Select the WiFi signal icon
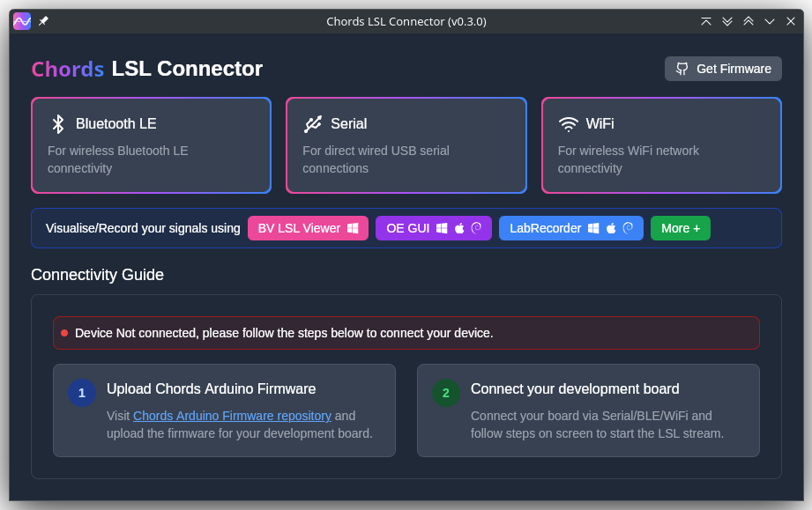 pos(570,123)
